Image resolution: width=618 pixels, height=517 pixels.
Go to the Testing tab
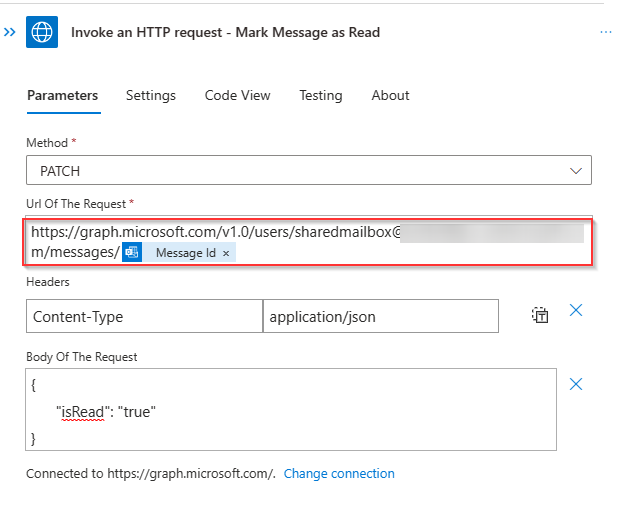click(321, 95)
